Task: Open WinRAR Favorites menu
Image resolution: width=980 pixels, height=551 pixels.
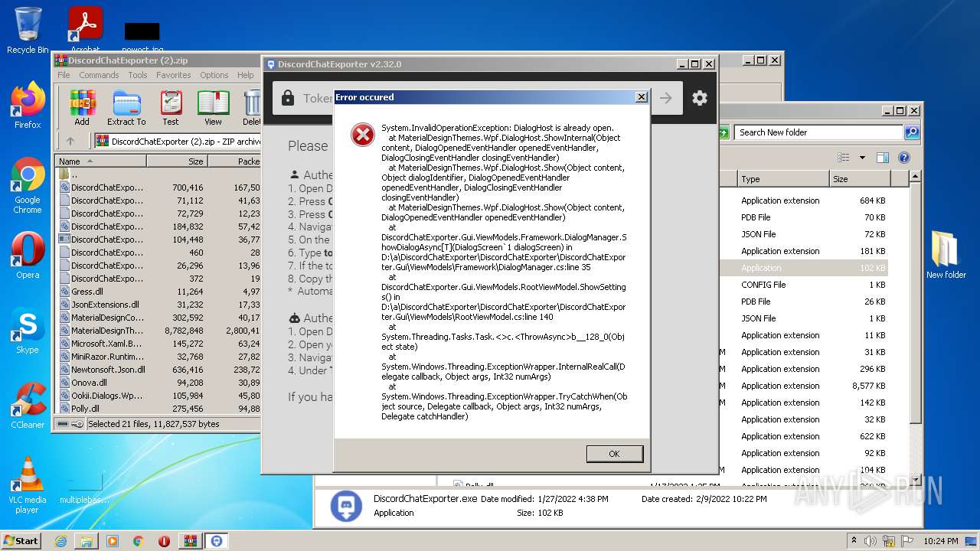Action: tap(174, 75)
